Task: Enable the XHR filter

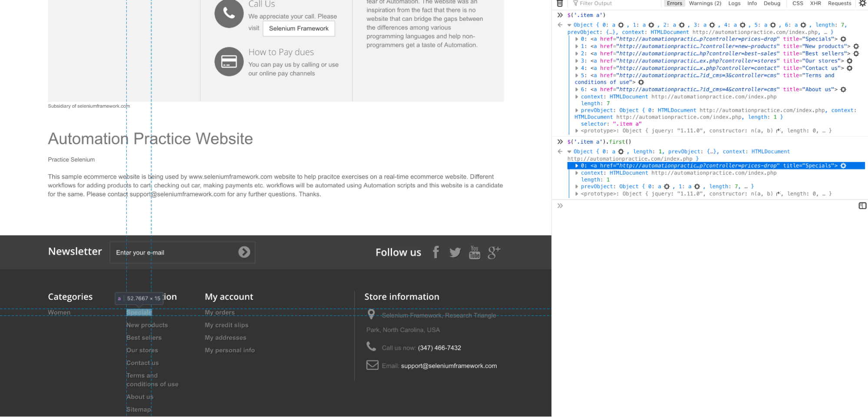Action: (815, 3)
